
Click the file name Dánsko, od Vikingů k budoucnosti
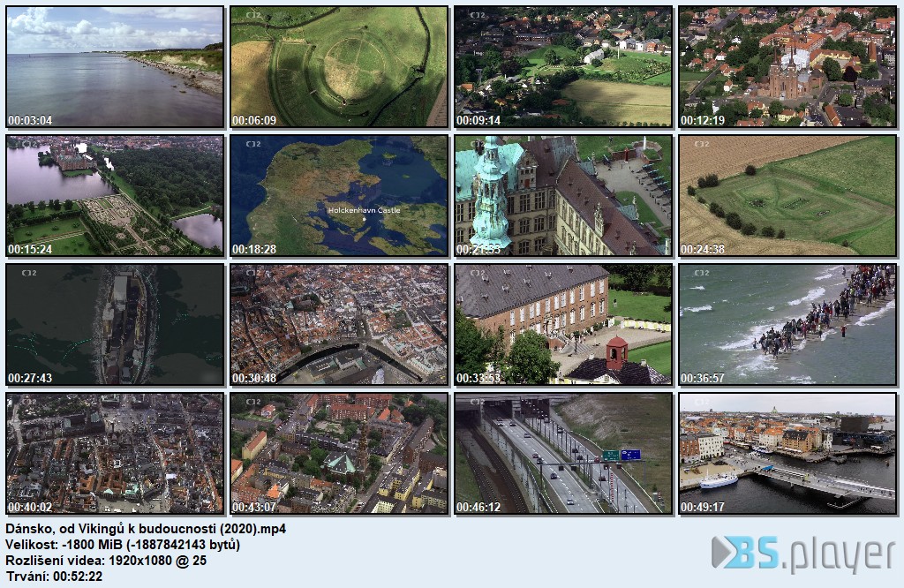coord(146,529)
